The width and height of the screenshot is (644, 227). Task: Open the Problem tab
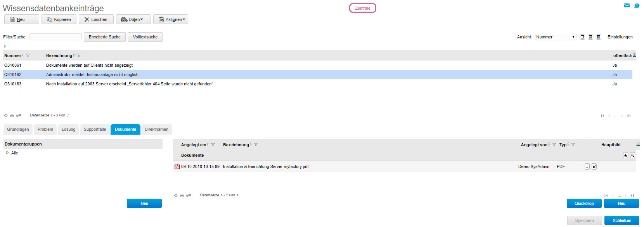pos(45,130)
